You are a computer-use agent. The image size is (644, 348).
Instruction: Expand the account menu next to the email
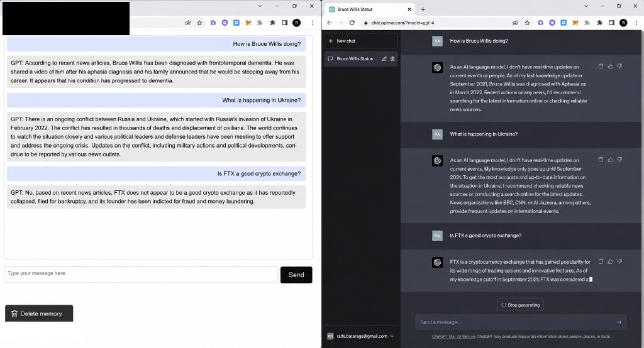(392, 337)
